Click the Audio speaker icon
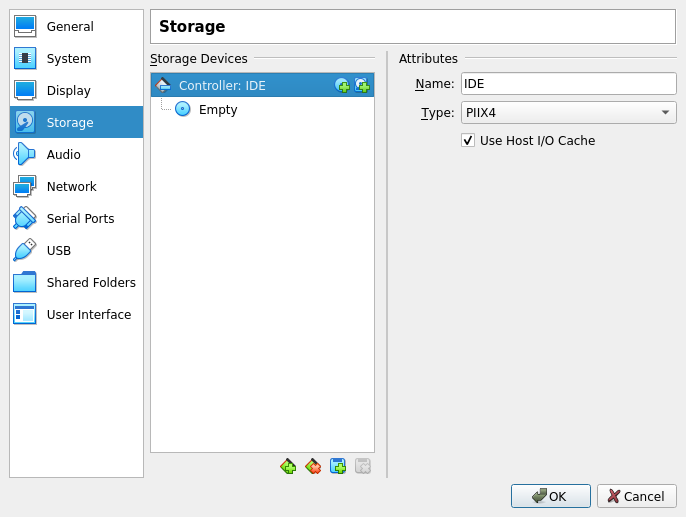 pyautogui.click(x=25, y=154)
